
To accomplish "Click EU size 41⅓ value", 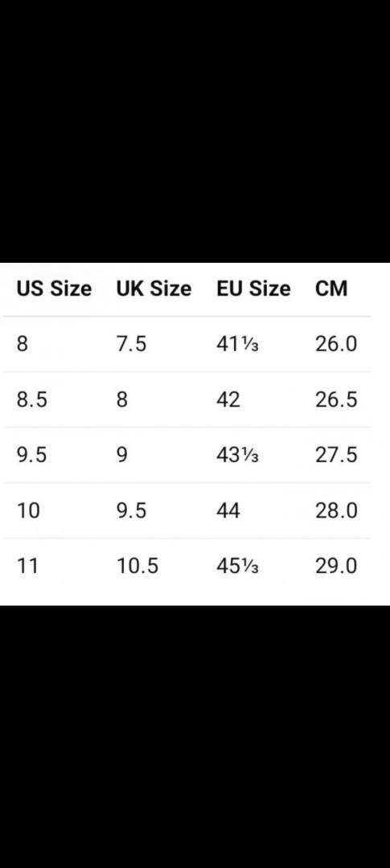I will [237, 344].
